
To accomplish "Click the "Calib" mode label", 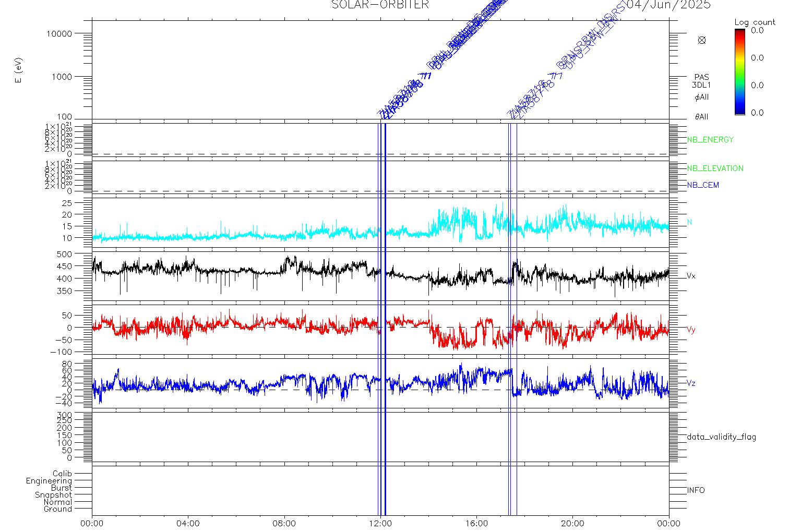I will coord(62,474).
